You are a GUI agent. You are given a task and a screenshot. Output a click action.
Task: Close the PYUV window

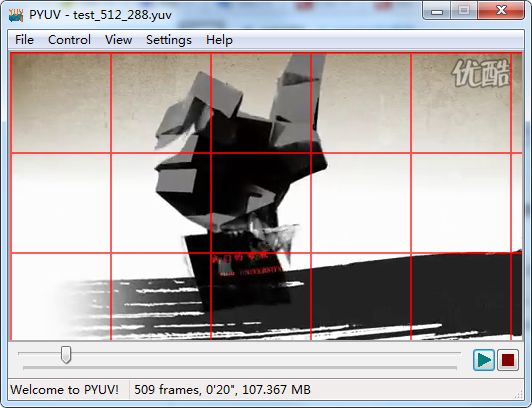(501, 11)
